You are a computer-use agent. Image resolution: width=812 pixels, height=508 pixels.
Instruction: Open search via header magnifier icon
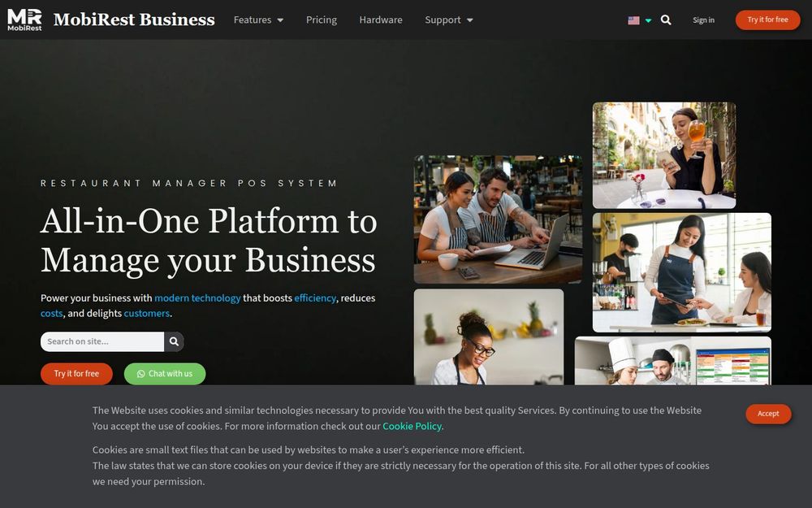pos(666,20)
